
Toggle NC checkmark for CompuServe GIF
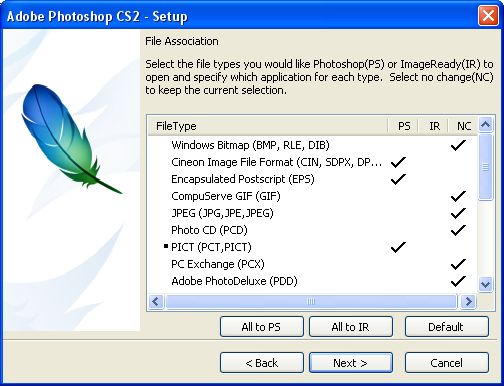pos(458,196)
